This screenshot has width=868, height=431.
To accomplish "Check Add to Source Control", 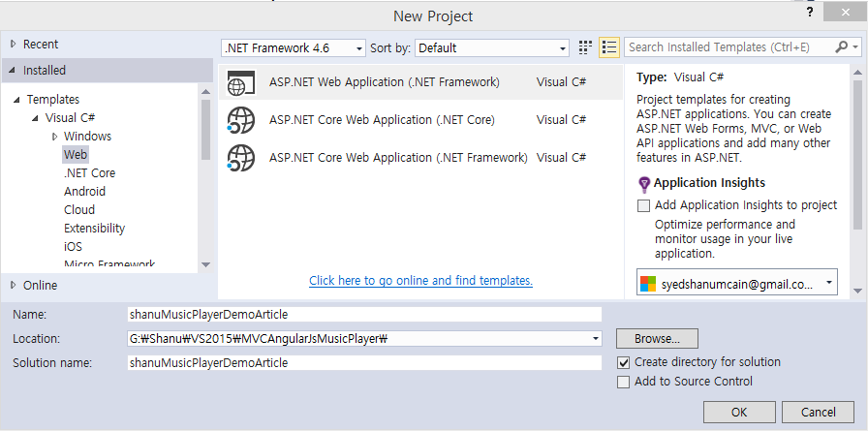I will pos(623,383).
